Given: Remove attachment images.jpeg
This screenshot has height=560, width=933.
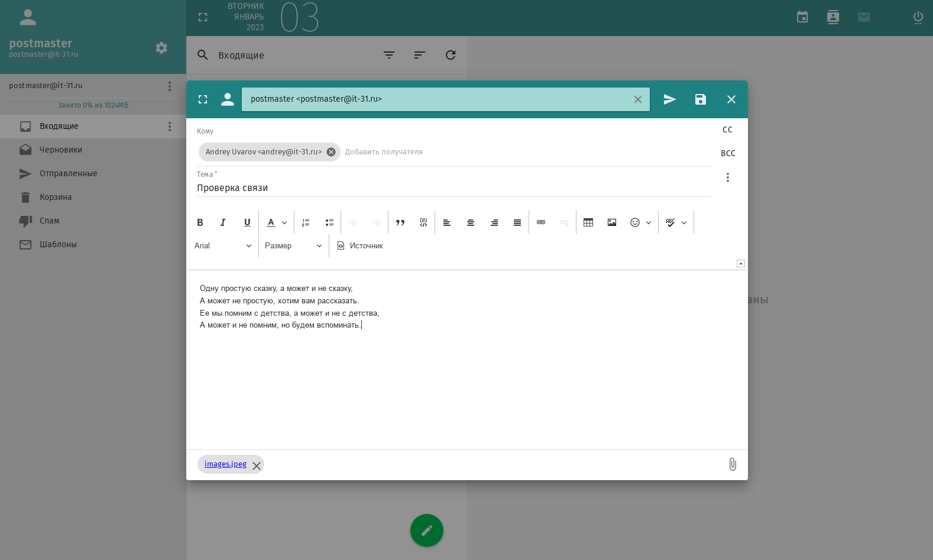Looking at the screenshot, I should click(257, 466).
